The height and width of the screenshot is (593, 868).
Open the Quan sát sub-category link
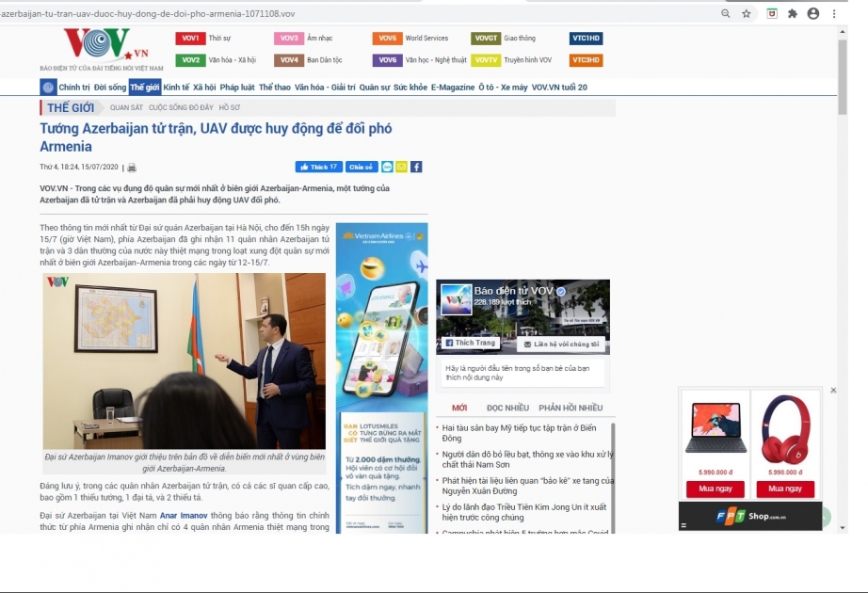tap(126, 107)
